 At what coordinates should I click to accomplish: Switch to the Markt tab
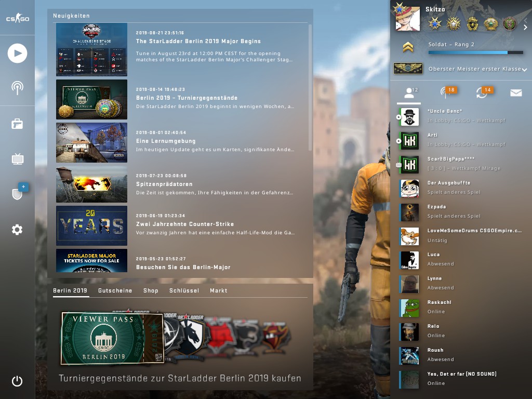(219, 291)
